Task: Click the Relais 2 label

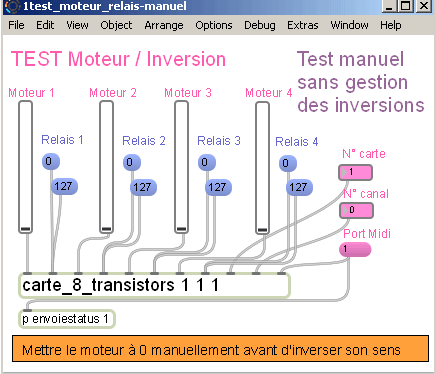Action: point(144,141)
